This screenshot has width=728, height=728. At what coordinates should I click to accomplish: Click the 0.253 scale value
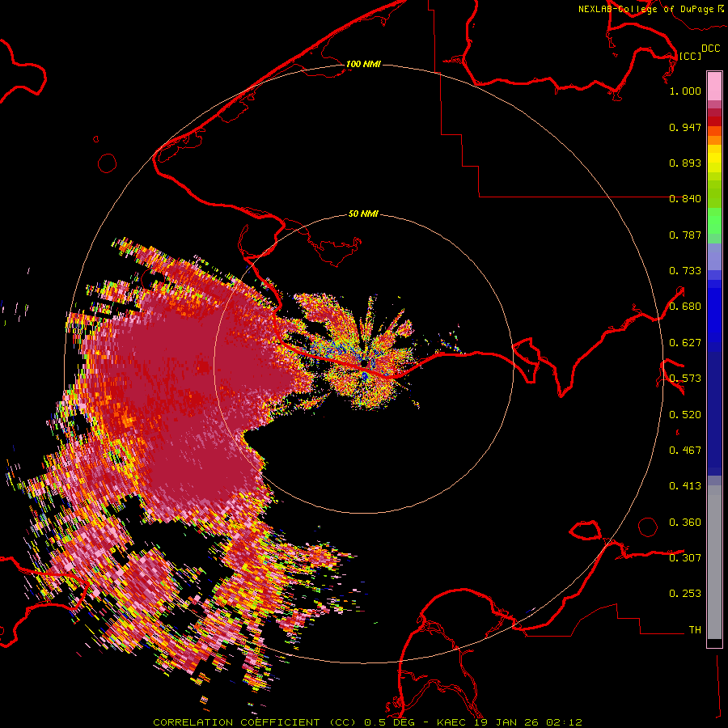pos(685,594)
